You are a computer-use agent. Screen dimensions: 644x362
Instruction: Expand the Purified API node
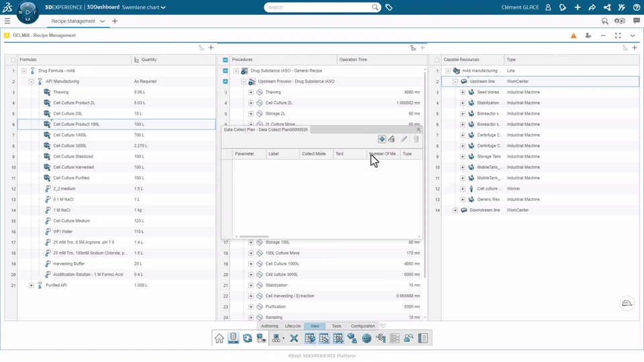click(32, 286)
